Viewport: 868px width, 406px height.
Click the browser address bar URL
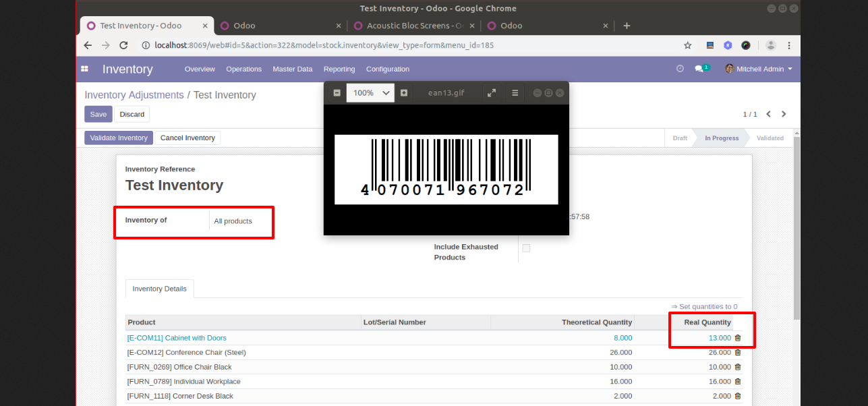coord(324,45)
